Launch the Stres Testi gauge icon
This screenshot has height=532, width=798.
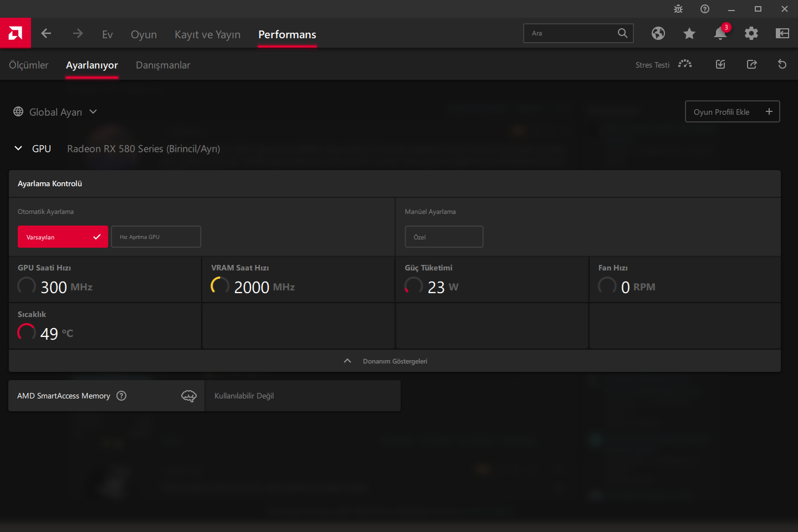coord(685,64)
